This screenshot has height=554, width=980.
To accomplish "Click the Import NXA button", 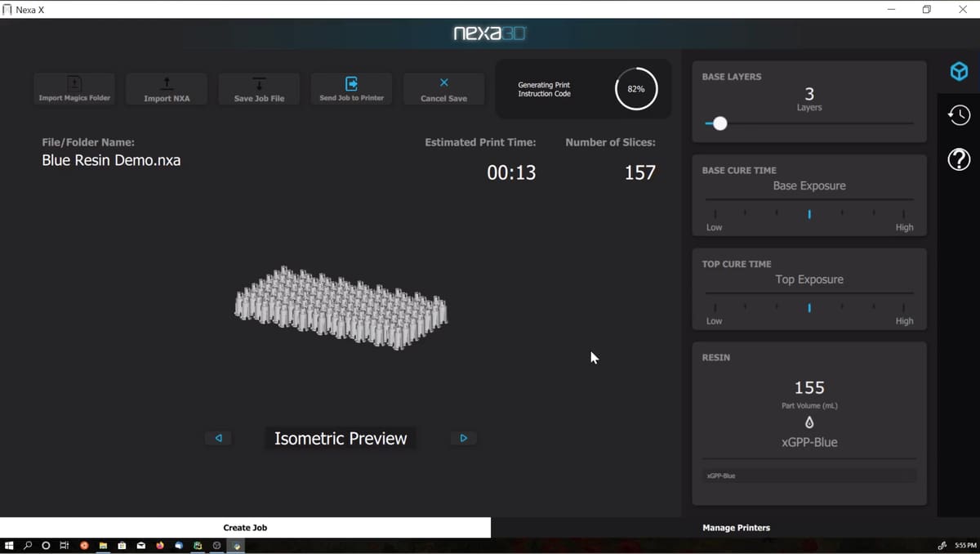I will coord(167,89).
